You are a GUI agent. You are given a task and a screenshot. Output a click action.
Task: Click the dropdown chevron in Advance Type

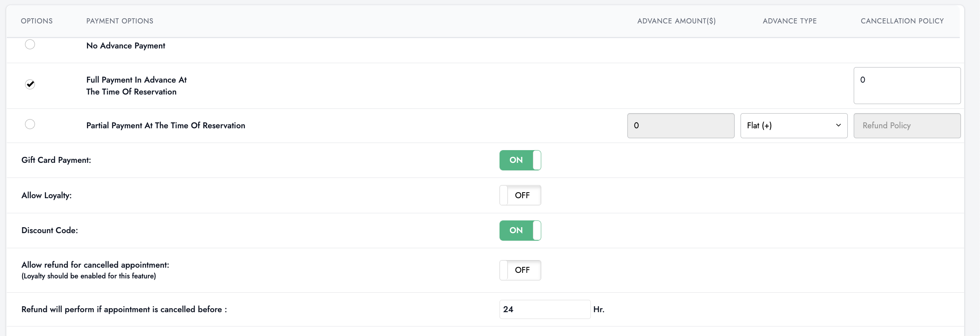pyautogui.click(x=838, y=126)
